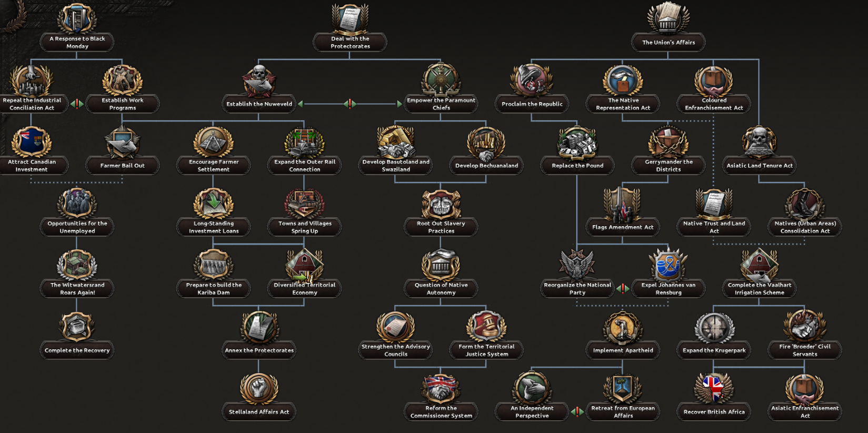Select Long-Standing Investment Loans icon
Viewport: 868px width, 433px height.
(x=213, y=203)
